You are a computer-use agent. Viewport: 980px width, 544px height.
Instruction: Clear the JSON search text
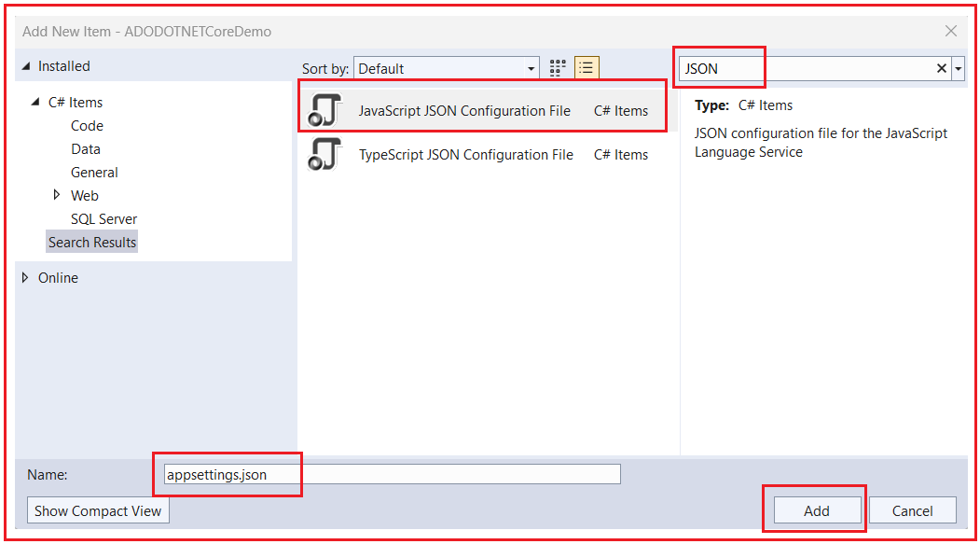[x=941, y=68]
